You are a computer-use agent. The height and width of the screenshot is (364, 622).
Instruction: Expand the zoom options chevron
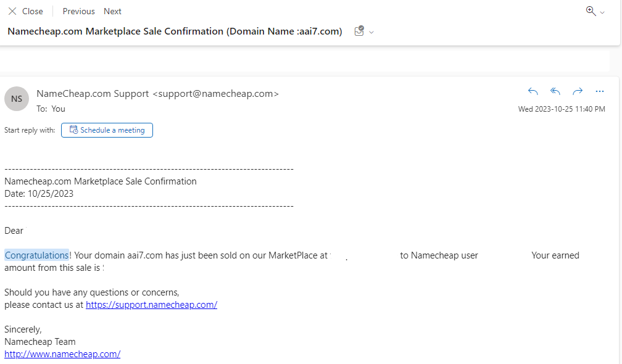pos(602,13)
